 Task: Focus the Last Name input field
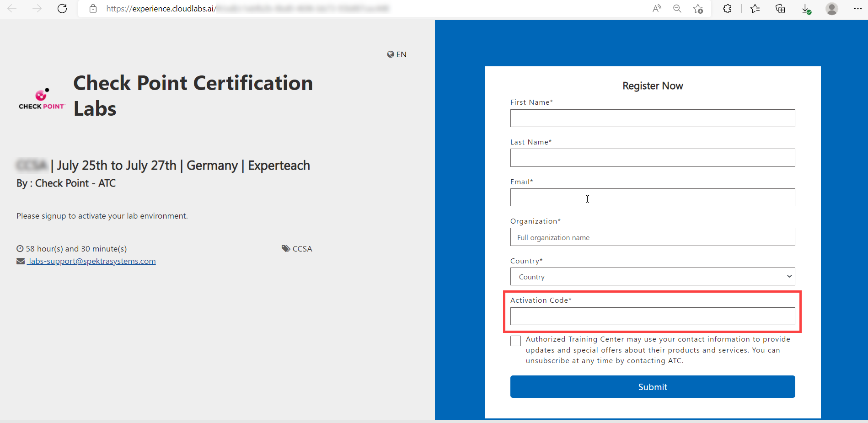653,158
